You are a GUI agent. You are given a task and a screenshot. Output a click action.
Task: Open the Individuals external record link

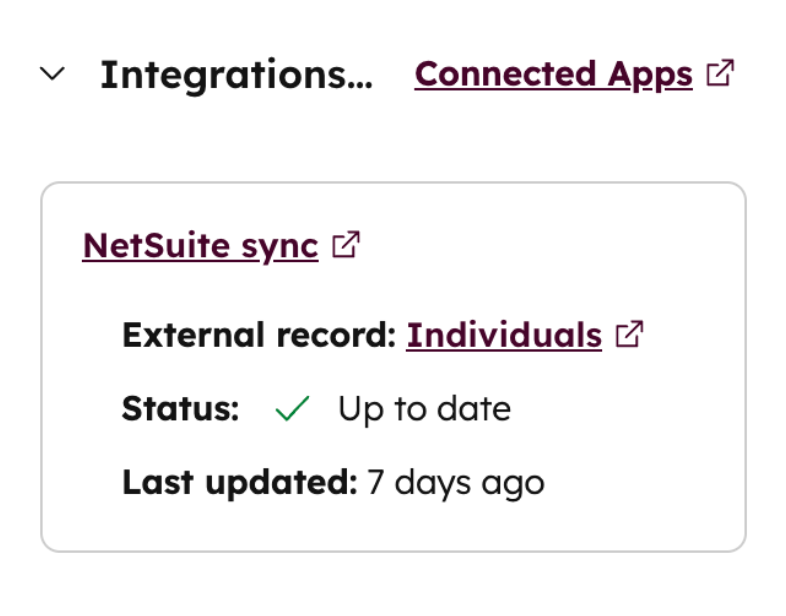[504, 335]
